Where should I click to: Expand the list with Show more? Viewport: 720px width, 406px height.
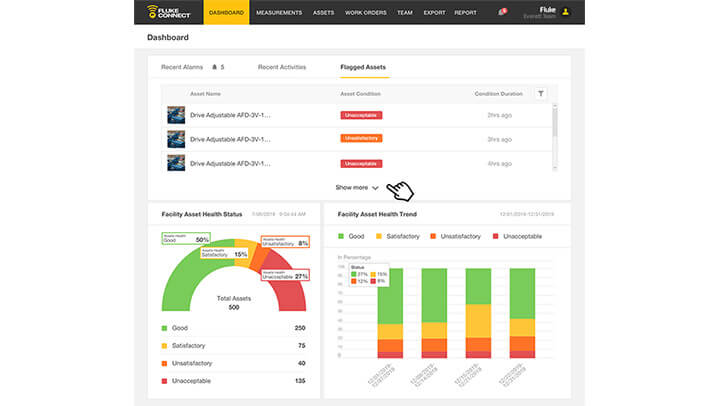(x=357, y=187)
